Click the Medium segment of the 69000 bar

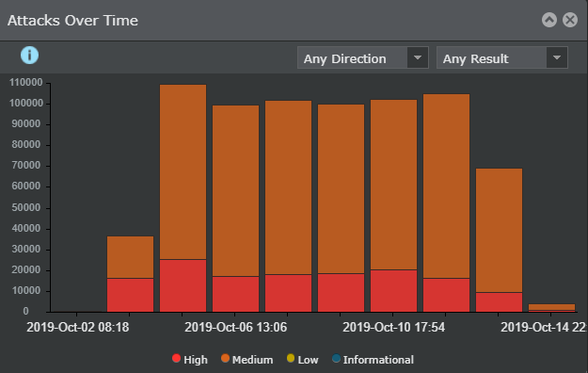tap(500, 231)
